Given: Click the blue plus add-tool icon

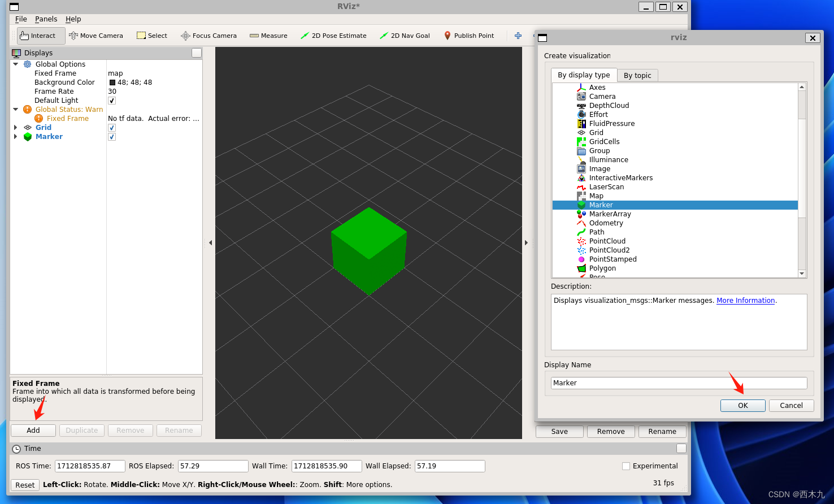Looking at the screenshot, I should pyautogui.click(x=518, y=36).
